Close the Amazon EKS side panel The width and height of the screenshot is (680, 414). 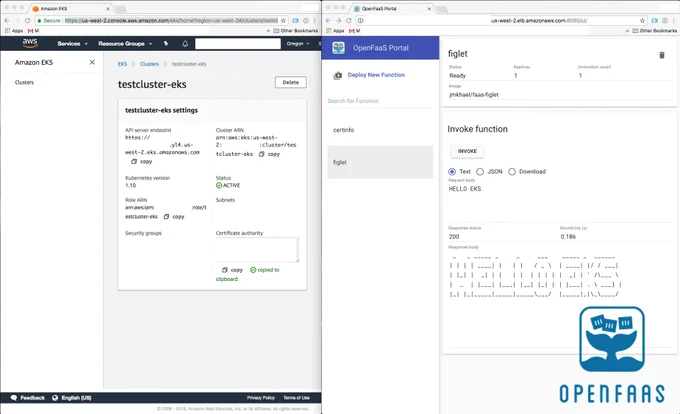tap(92, 62)
